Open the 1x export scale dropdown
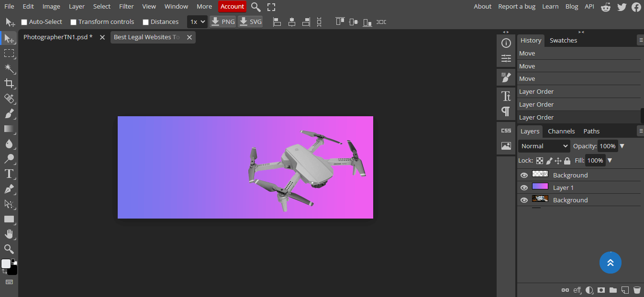The image size is (644, 297). 197,22
